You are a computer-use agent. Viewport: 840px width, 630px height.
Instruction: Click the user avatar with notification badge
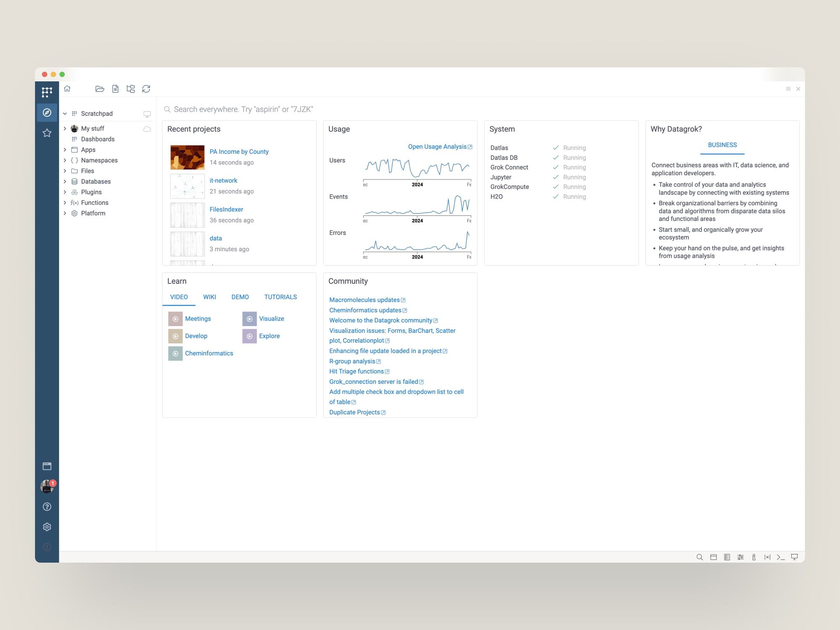pos(47,486)
